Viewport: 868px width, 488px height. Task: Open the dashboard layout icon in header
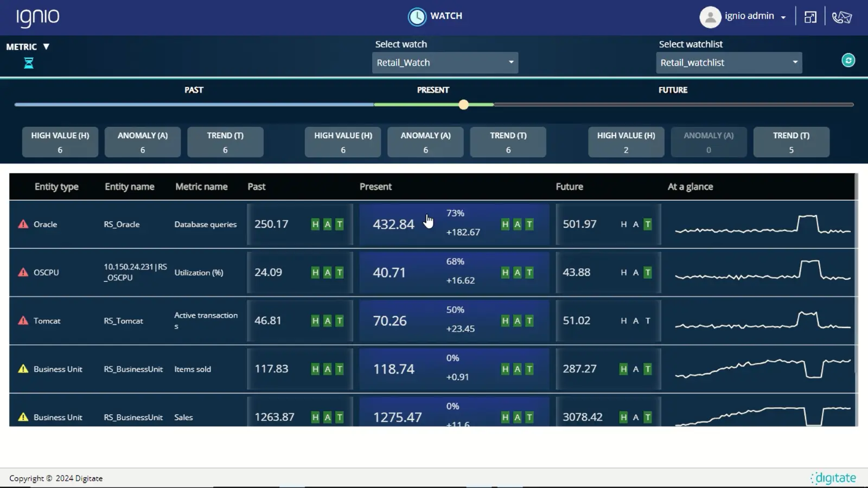tap(810, 17)
